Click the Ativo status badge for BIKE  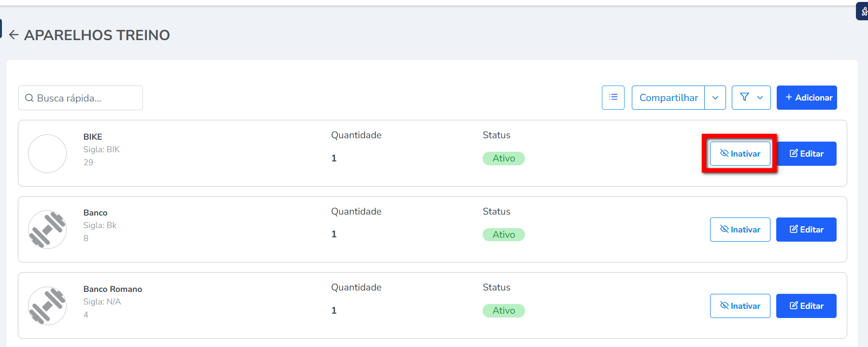click(x=503, y=159)
